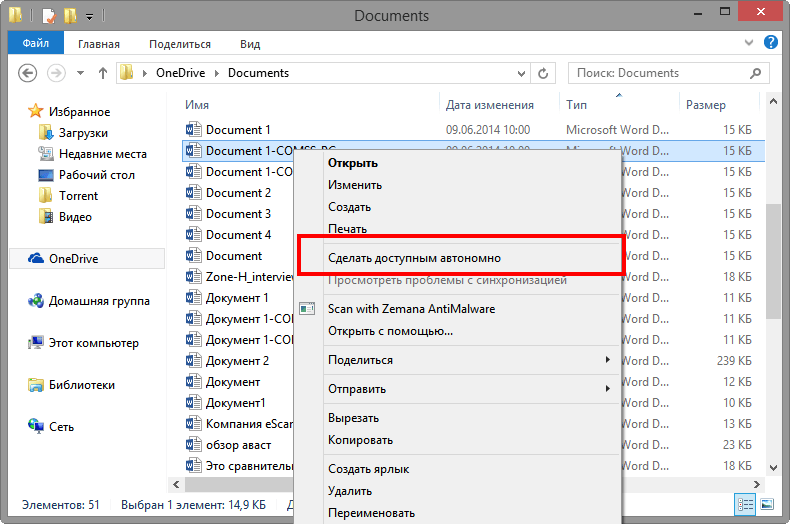The width and height of the screenshot is (790, 524).
Task: Click the Properties quick access icon
Action: coord(49,16)
